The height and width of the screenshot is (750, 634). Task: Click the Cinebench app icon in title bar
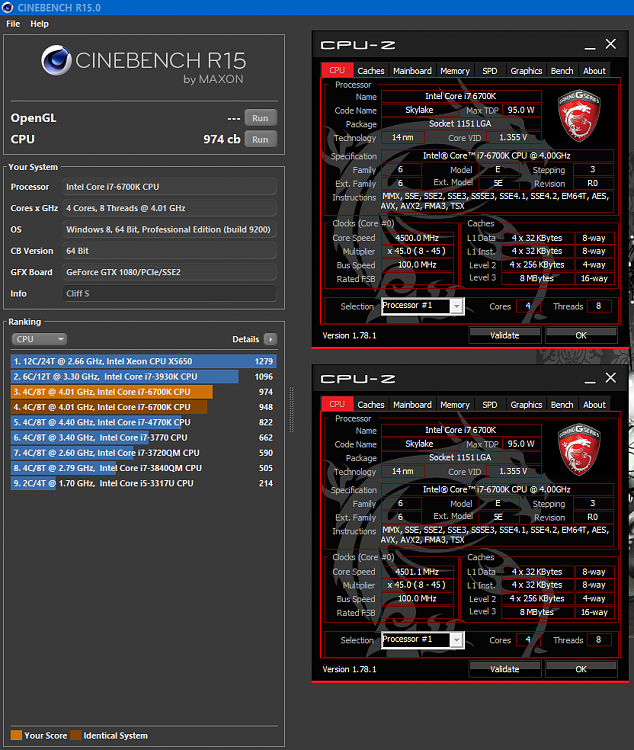click(7, 7)
